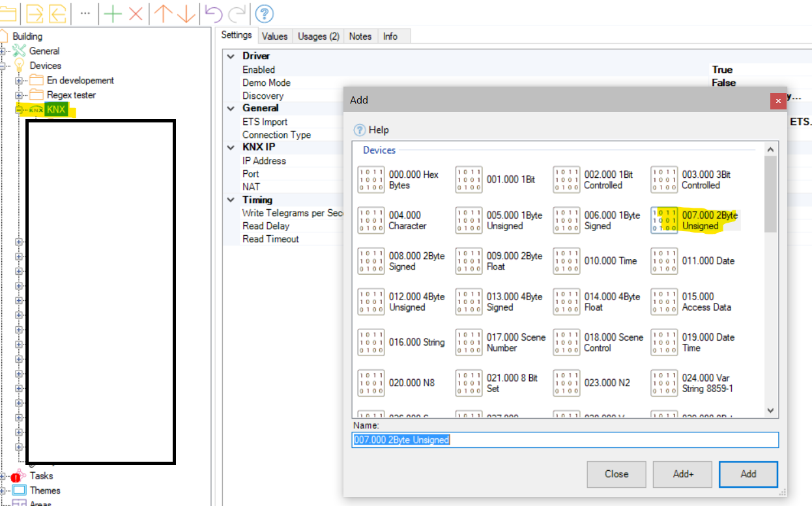Choose the 016.000 String device icon
The image size is (812, 506).
click(371, 343)
